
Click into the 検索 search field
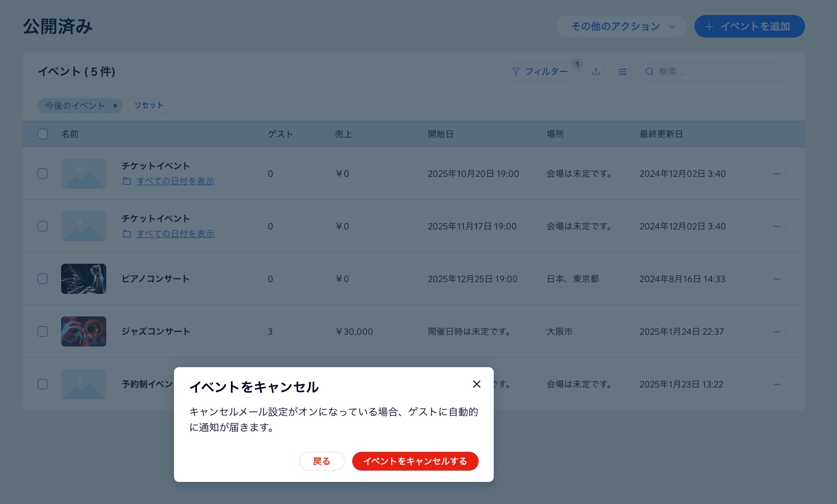714,71
